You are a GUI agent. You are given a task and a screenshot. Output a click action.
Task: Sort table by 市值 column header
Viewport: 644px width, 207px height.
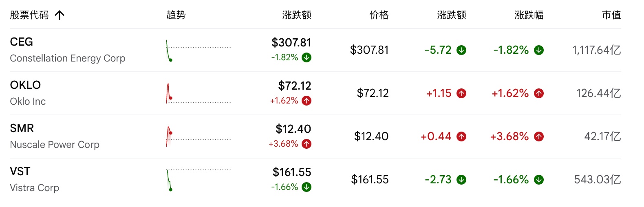[x=611, y=15]
